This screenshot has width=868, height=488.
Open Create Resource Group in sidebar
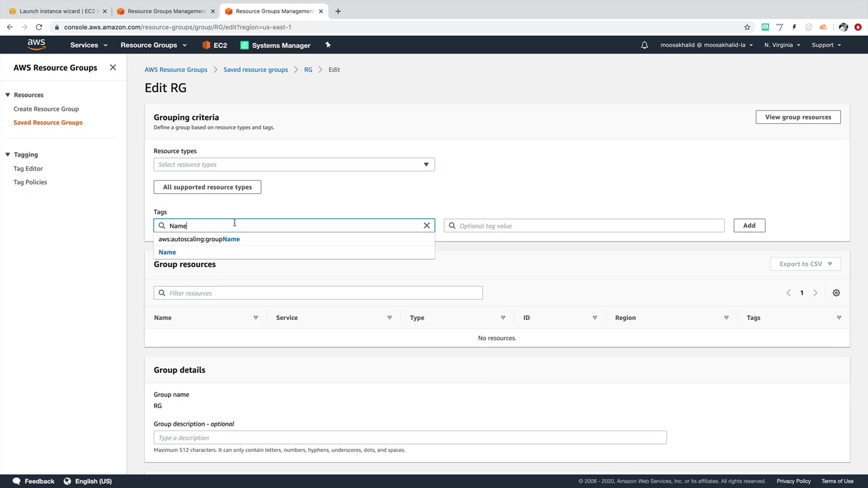[46, 109]
